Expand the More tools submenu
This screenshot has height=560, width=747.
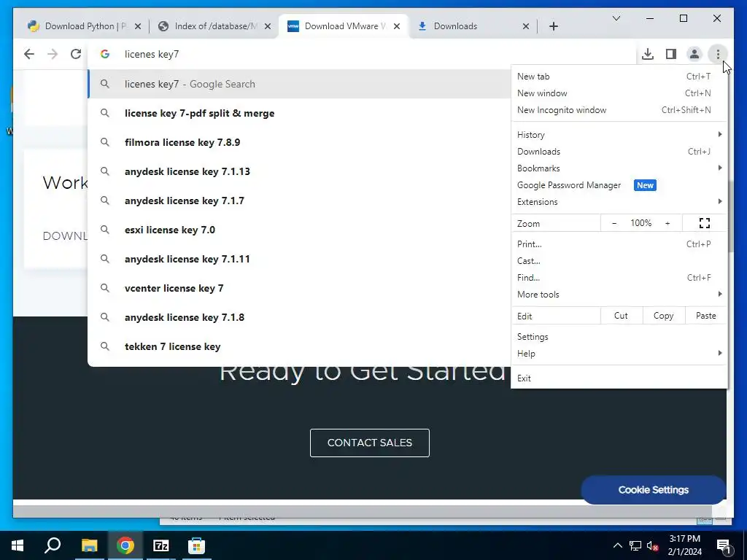619,295
